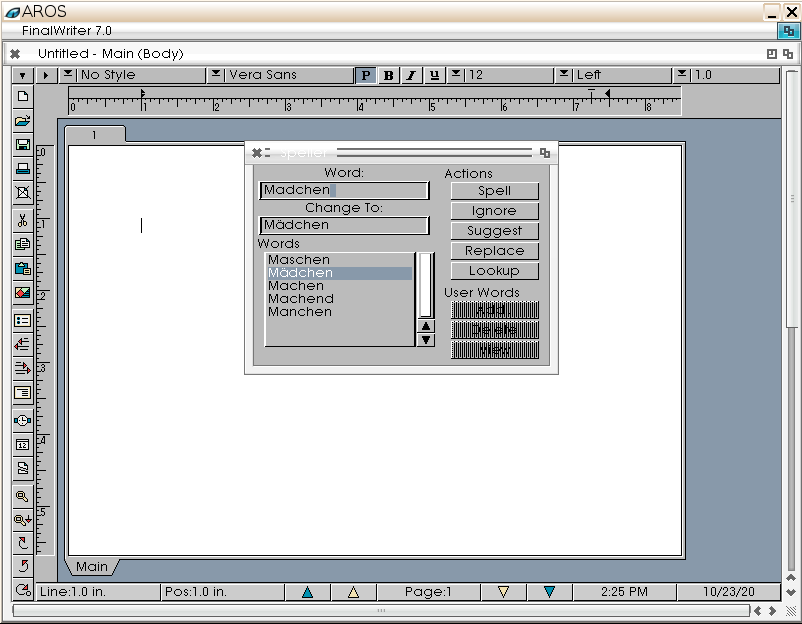
Task: Insert current time with the watch icon
Action: pyautogui.click(x=23, y=420)
